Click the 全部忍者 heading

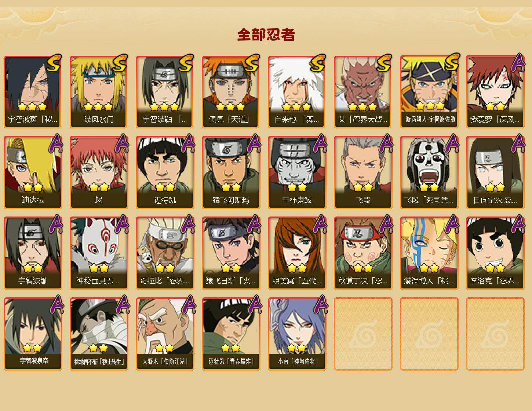click(266, 35)
